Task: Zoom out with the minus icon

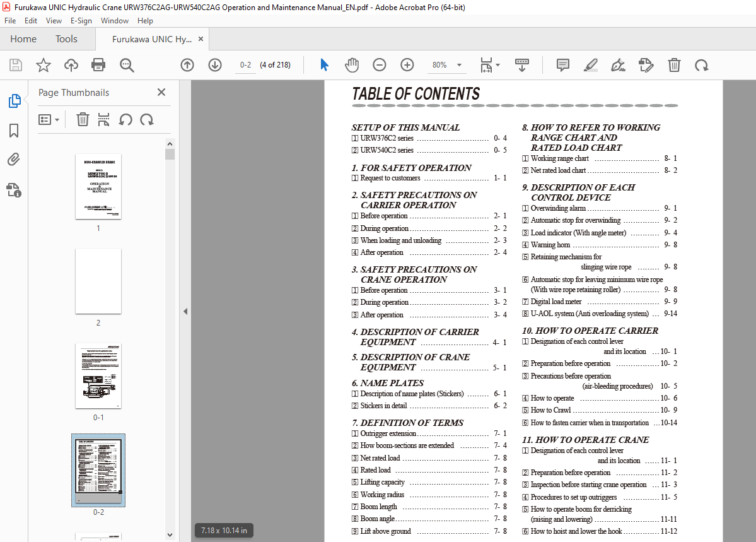Action: [x=380, y=64]
